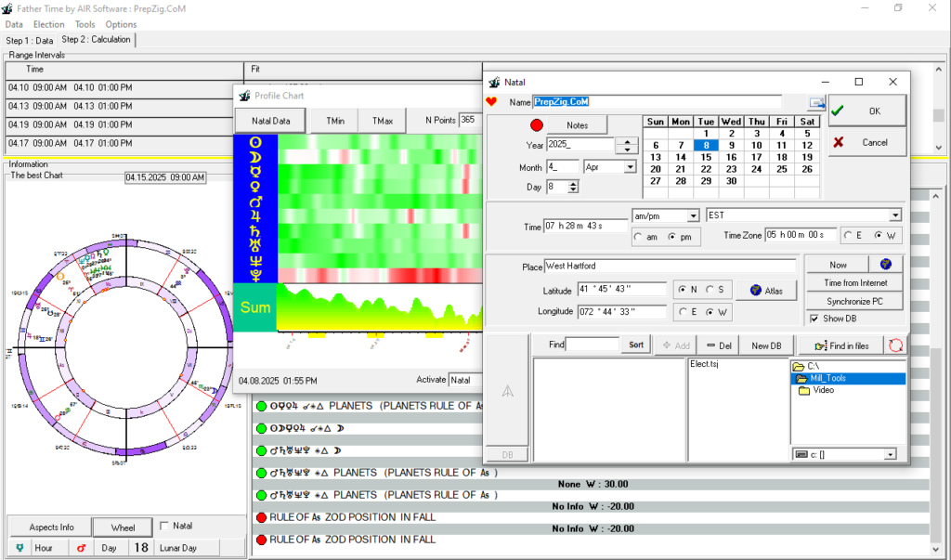Viewport: 951px width, 560px height.
Task: Click the gray arrow icon above DB
Action: (x=508, y=391)
